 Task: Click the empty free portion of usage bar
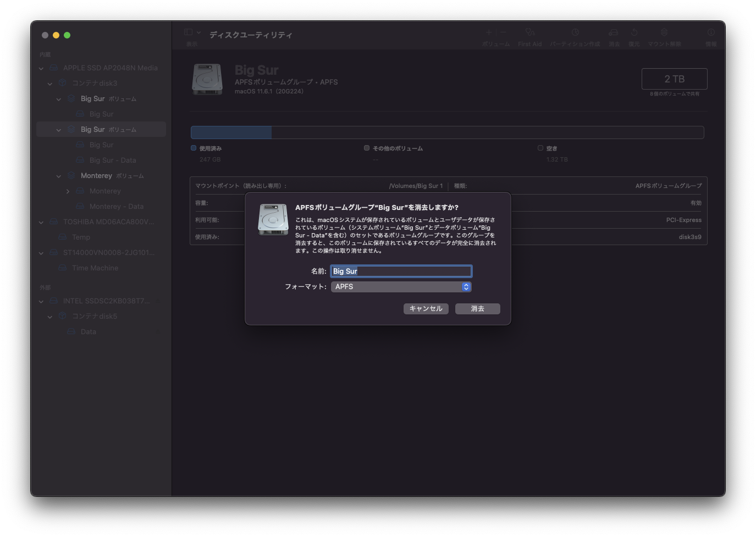tap(488, 132)
